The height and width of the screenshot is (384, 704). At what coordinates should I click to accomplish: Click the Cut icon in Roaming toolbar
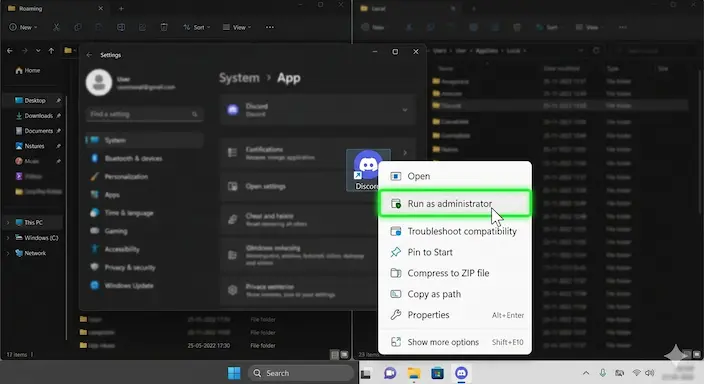[56, 27]
